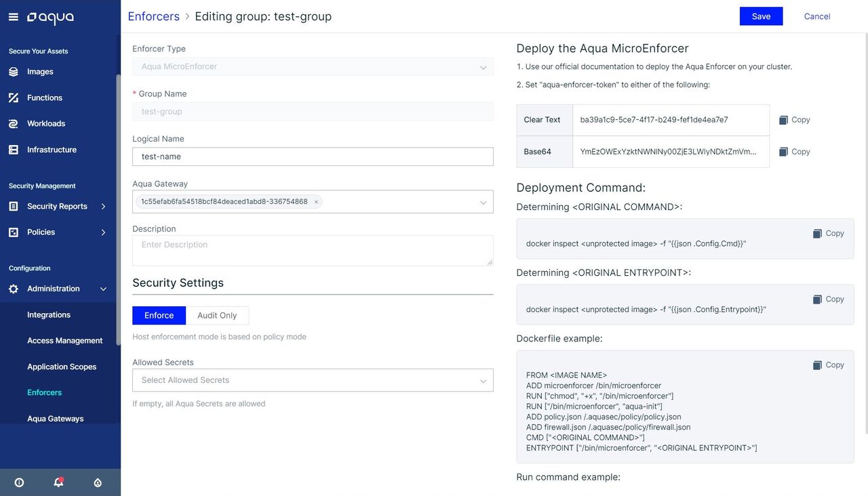Click the disabled Group Name field
Screen dimensions: 868x496
313,112
